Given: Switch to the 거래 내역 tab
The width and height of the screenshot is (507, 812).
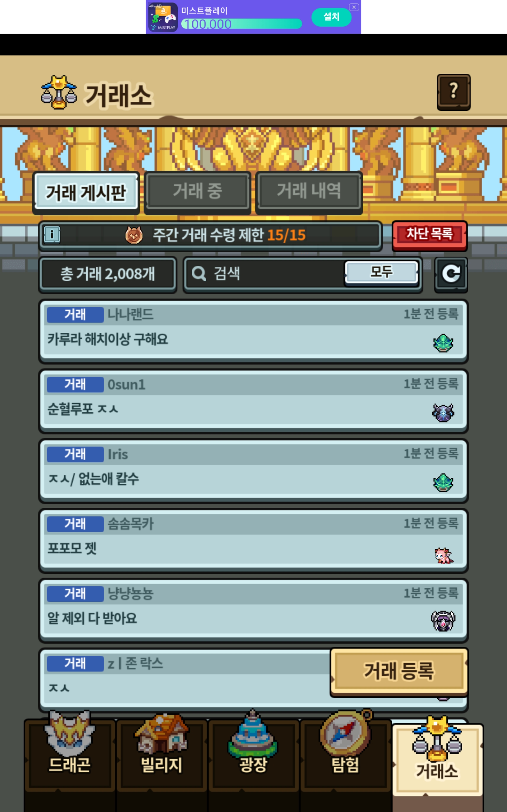Looking at the screenshot, I should [x=309, y=192].
